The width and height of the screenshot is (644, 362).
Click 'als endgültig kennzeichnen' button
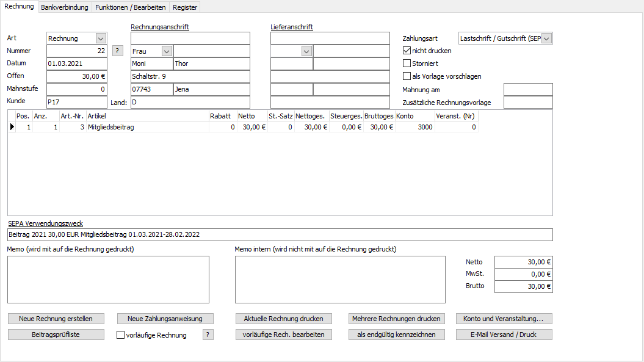click(x=396, y=335)
